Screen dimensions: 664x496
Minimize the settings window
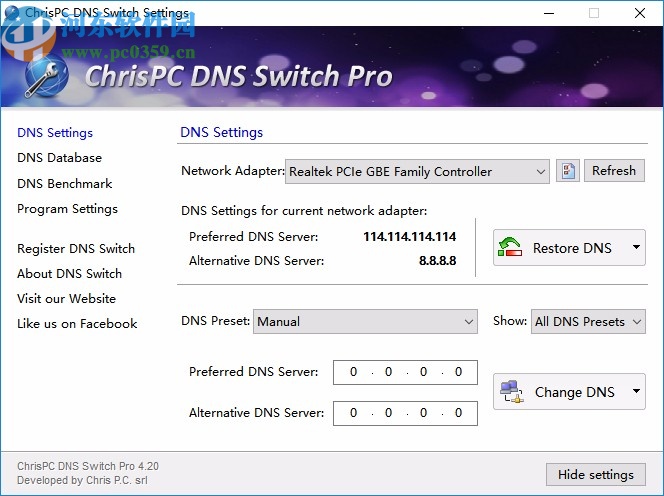pos(549,13)
